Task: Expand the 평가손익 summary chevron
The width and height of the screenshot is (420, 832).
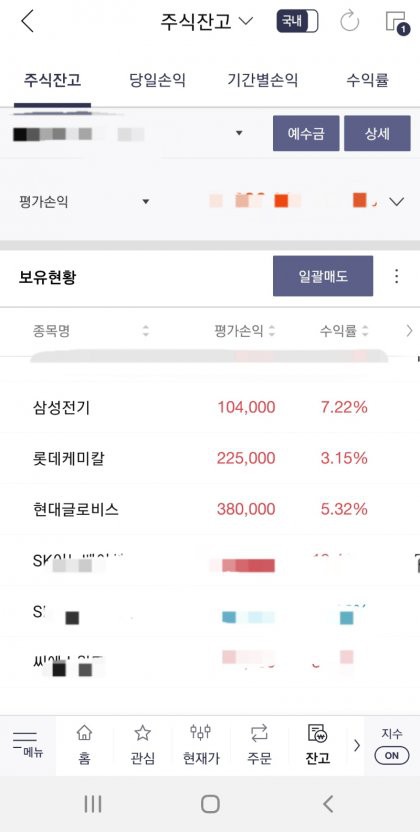Action: (x=397, y=202)
